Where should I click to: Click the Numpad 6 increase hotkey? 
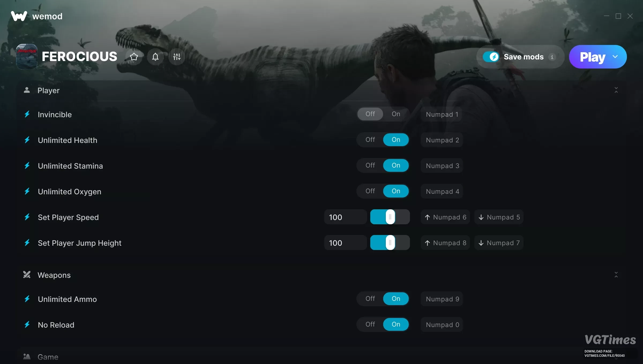tap(445, 217)
